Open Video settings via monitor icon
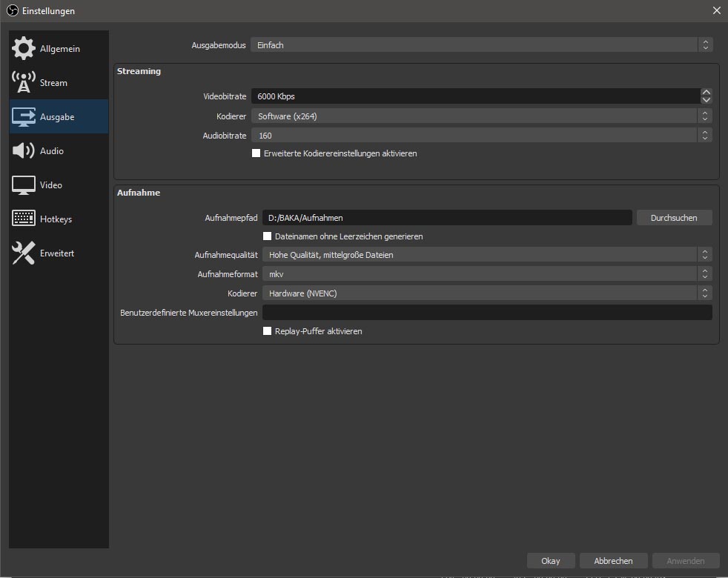The width and height of the screenshot is (728, 578). (x=24, y=185)
